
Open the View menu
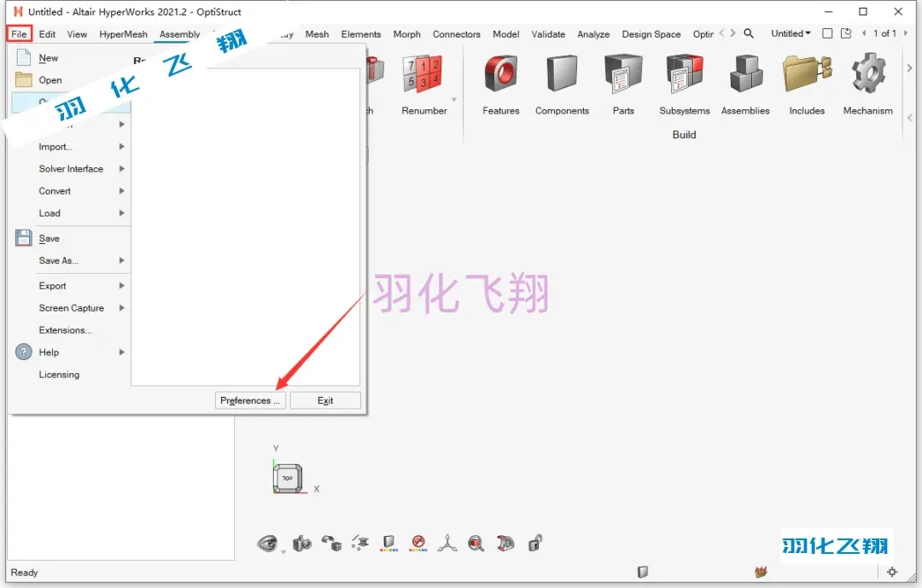(77, 34)
